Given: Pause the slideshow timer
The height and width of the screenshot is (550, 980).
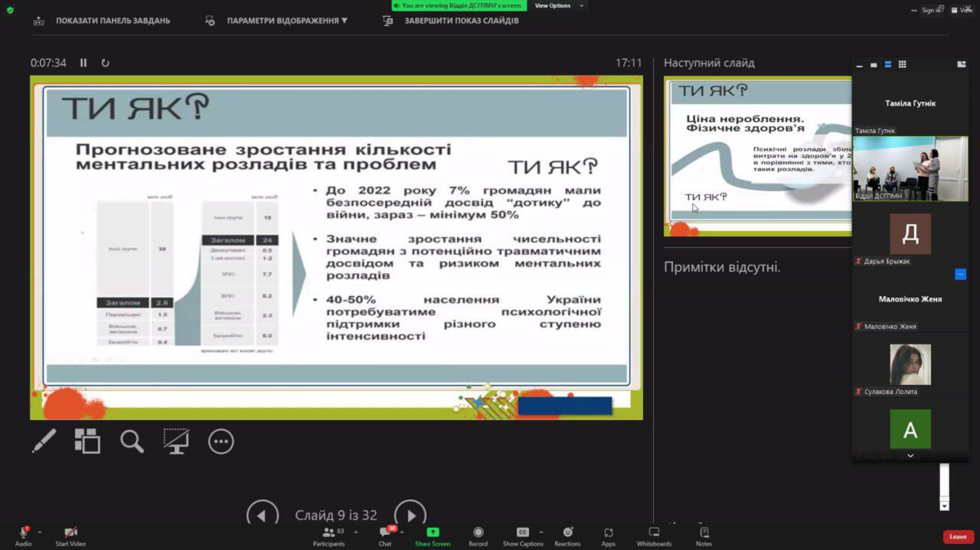Looking at the screenshot, I should pyautogui.click(x=83, y=63).
